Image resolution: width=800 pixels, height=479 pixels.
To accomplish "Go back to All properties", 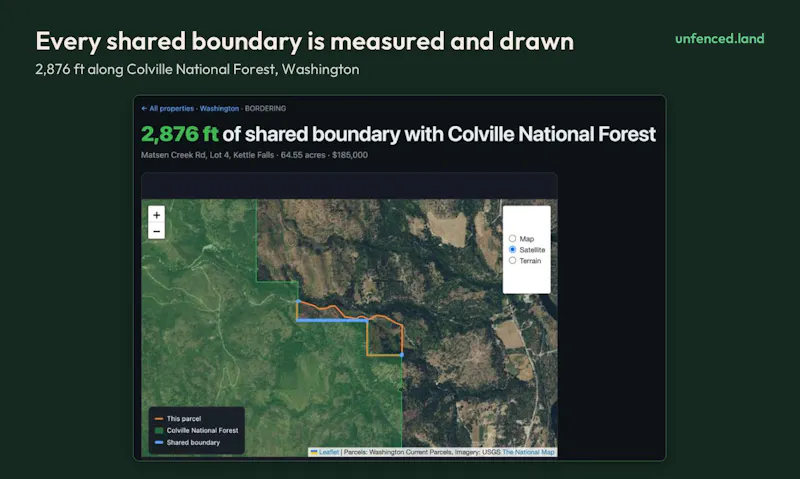I will [x=167, y=108].
